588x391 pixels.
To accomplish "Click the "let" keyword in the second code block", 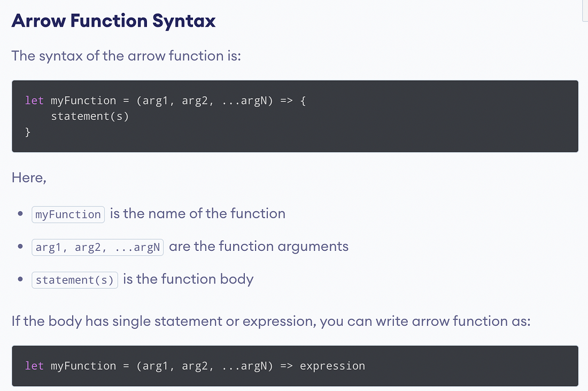I will tap(34, 366).
